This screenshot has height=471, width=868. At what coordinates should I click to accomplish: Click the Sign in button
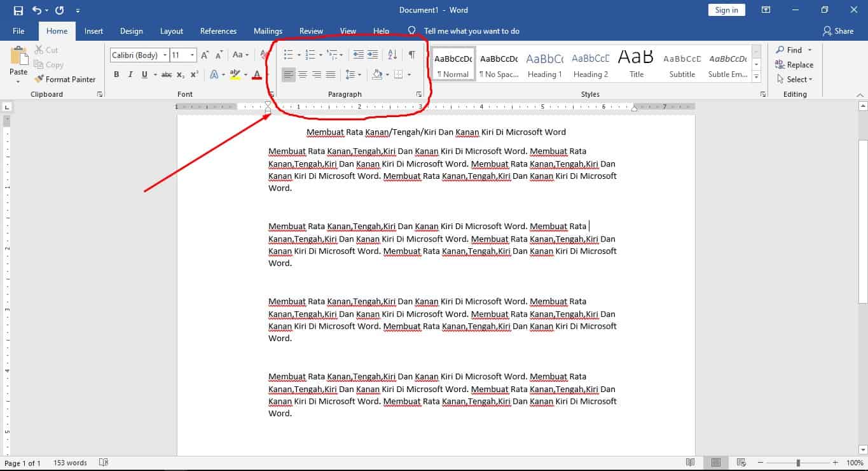[726, 10]
